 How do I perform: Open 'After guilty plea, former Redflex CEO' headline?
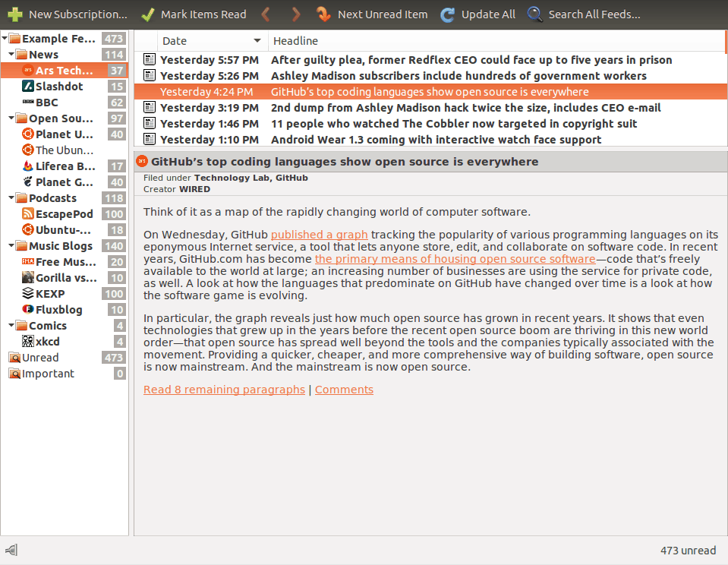pyautogui.click(x=471, y=60)
